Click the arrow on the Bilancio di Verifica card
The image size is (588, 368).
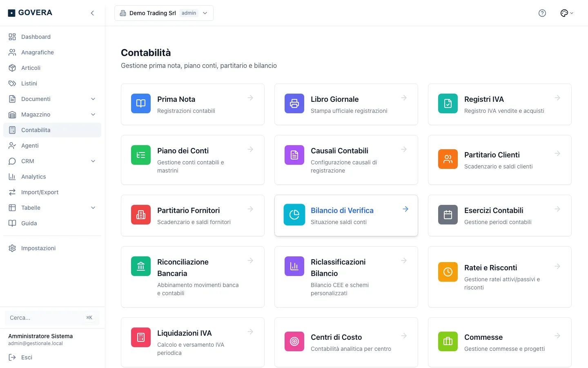pyautogui.click(x=405, y=209)
